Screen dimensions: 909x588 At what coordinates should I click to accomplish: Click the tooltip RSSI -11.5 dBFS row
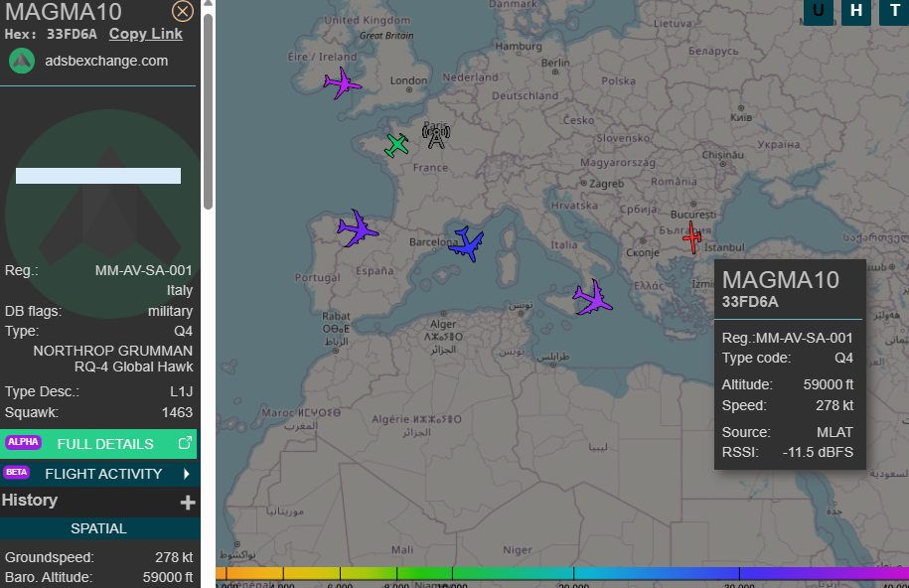coord(788,452)
